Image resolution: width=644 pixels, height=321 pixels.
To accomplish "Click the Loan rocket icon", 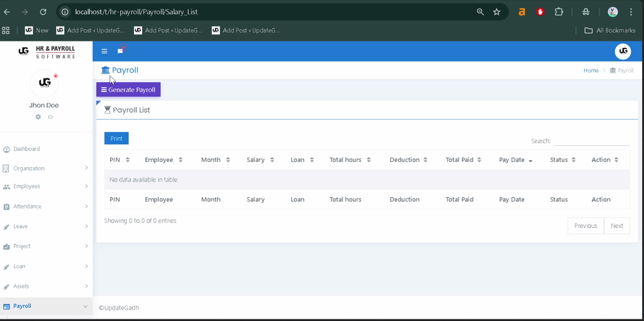I will pos(6,267).
